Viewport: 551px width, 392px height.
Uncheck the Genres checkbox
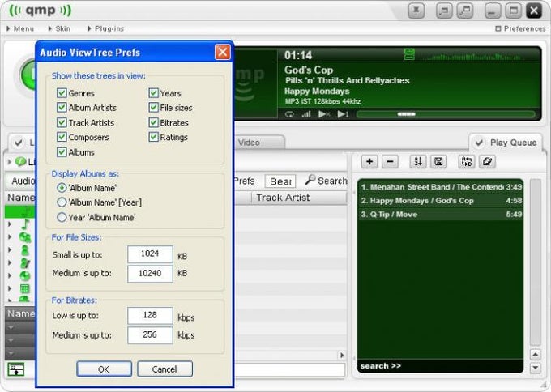point(62,92)
